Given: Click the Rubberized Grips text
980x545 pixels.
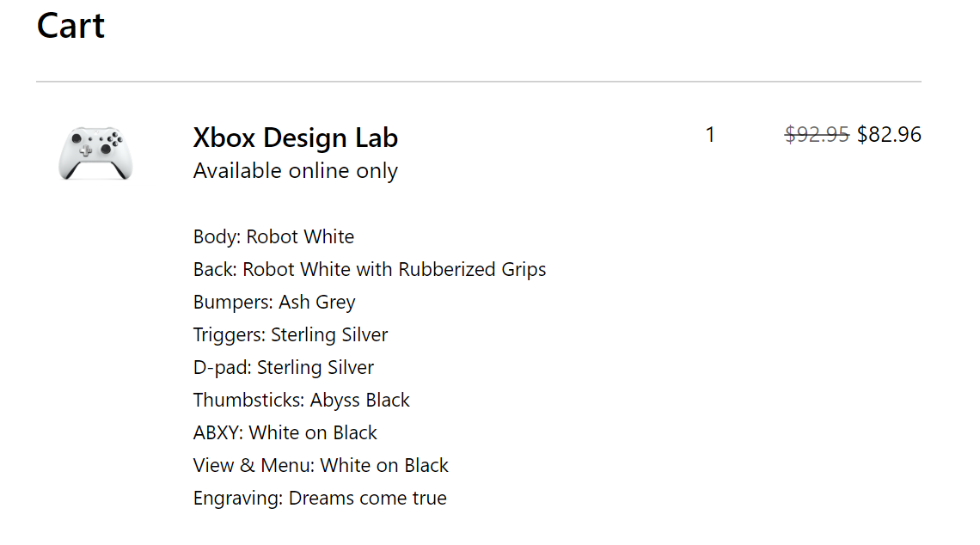Looking at the screenshot, I should coord(472,269).
